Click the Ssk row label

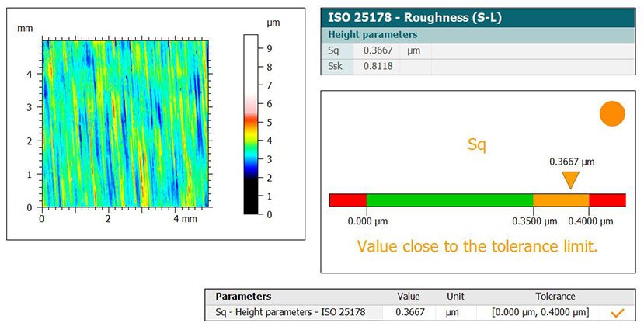tap(335, 66)
